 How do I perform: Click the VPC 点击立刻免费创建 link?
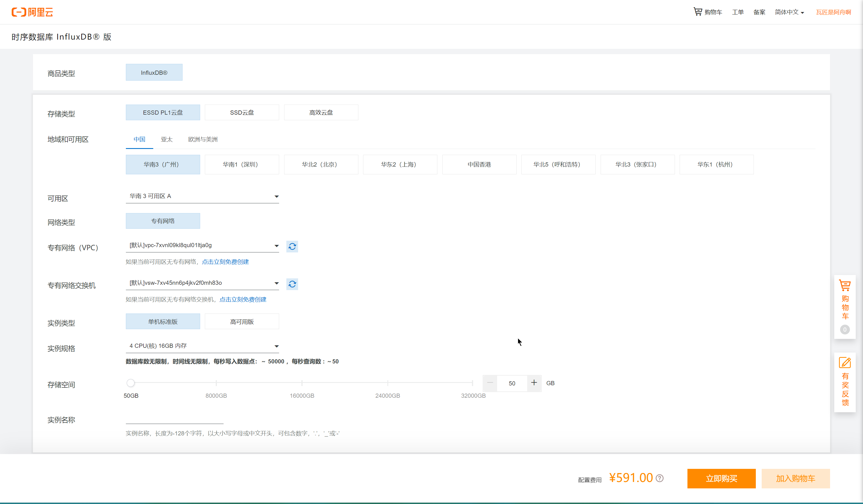tap(225, 262)
